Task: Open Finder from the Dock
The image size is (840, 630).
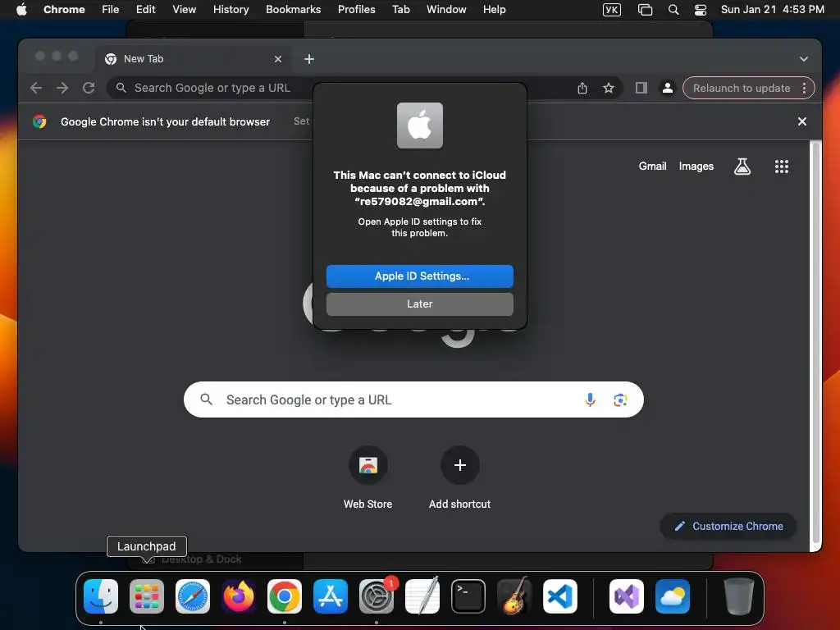Action: [101, 596]
